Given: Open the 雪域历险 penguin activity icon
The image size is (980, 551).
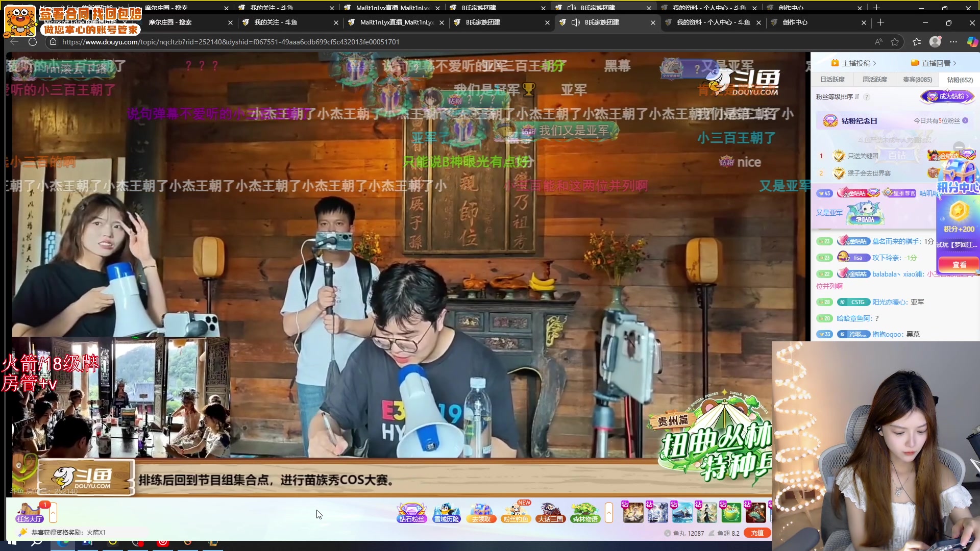Looking at the screenshot, I should [447, 512].
